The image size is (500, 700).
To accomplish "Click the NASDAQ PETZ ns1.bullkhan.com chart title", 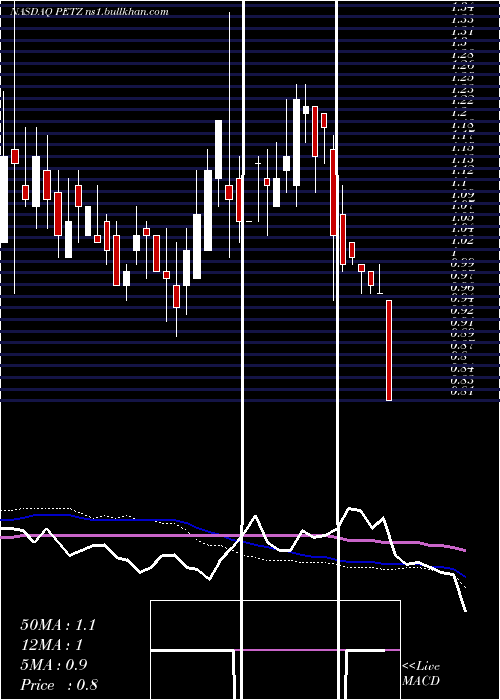I will (90, 12).
